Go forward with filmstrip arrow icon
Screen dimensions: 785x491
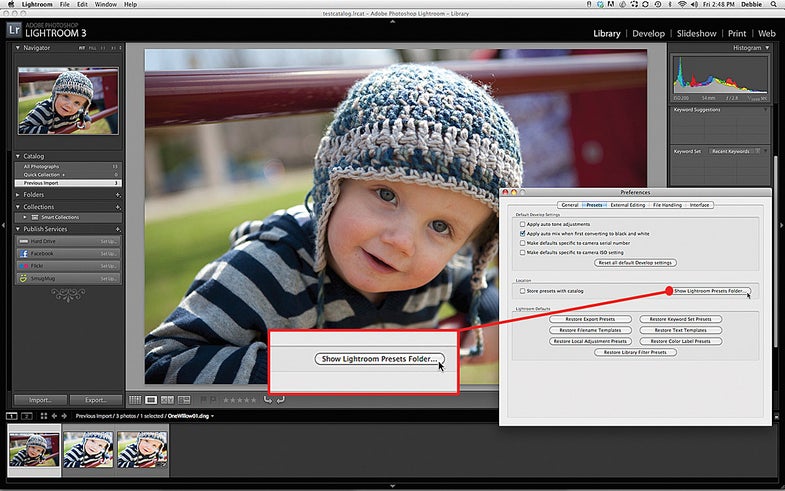pos(64,416)
